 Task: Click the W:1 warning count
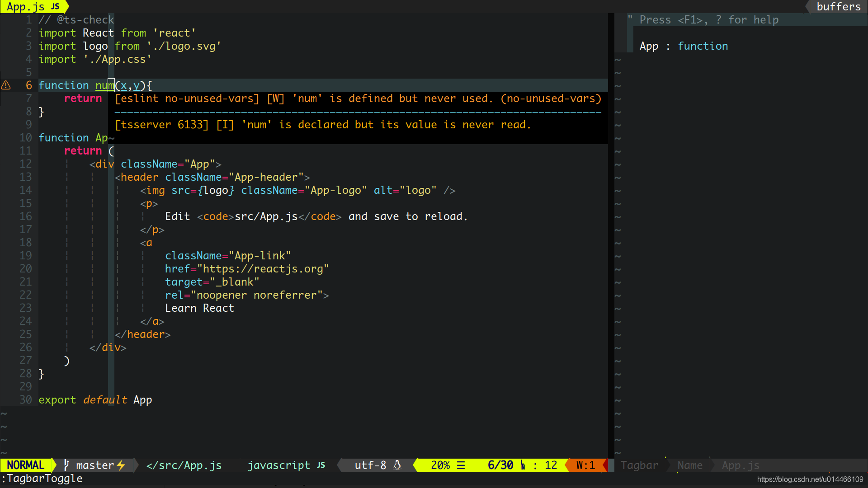pyautogui.click(x=585, y=465)
